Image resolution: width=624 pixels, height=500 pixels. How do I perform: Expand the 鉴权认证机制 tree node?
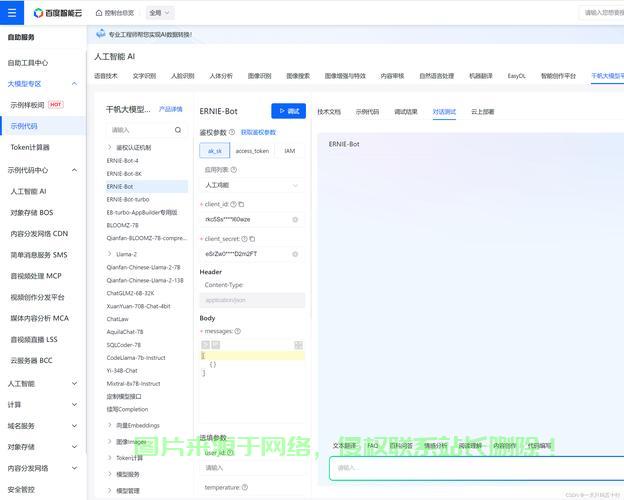tap(109, 147)
